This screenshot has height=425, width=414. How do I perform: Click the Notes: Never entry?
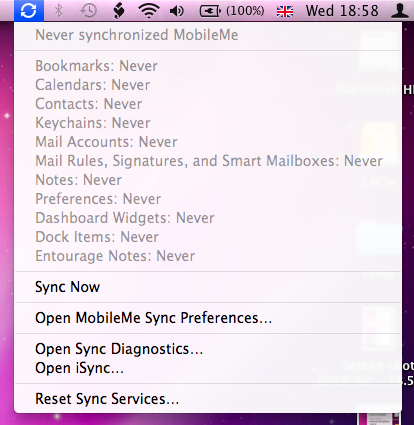click(x=208, y=180)
